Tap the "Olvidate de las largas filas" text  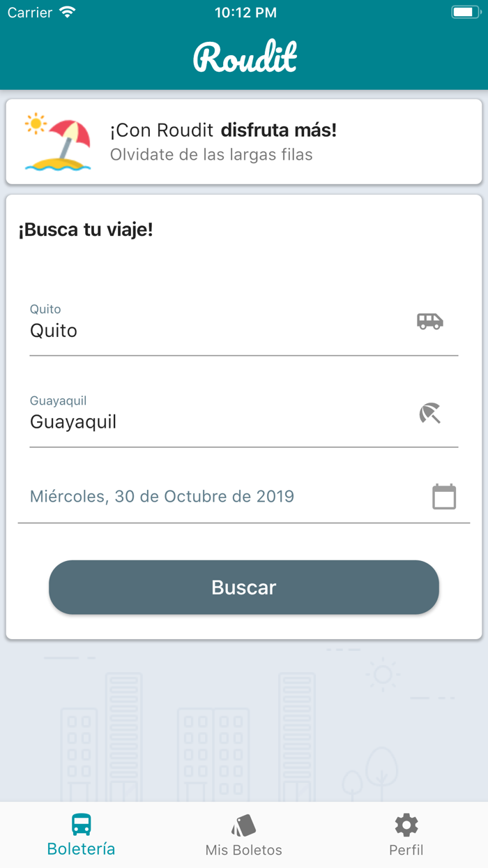[211, 154]
